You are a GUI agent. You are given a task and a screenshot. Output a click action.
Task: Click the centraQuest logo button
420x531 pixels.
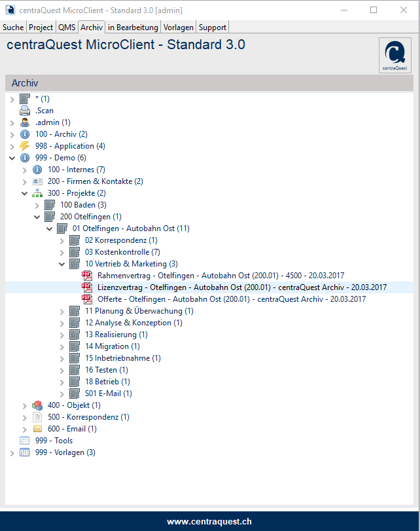point(395,55)
